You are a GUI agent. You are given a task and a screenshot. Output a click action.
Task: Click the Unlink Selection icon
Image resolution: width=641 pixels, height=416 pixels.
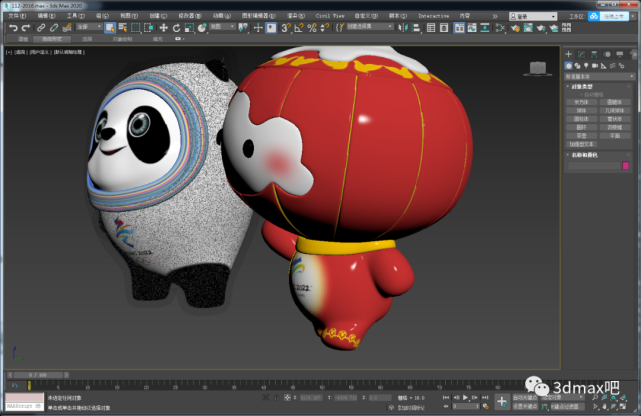(54, 28)
